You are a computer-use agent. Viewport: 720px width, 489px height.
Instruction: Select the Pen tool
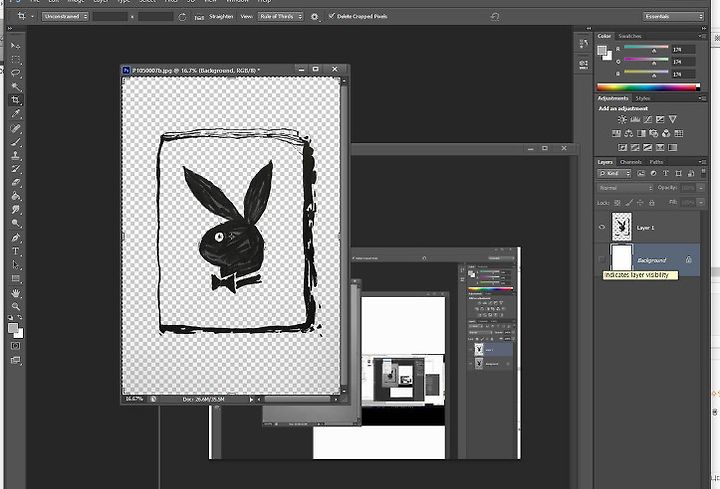coord(16,238)
